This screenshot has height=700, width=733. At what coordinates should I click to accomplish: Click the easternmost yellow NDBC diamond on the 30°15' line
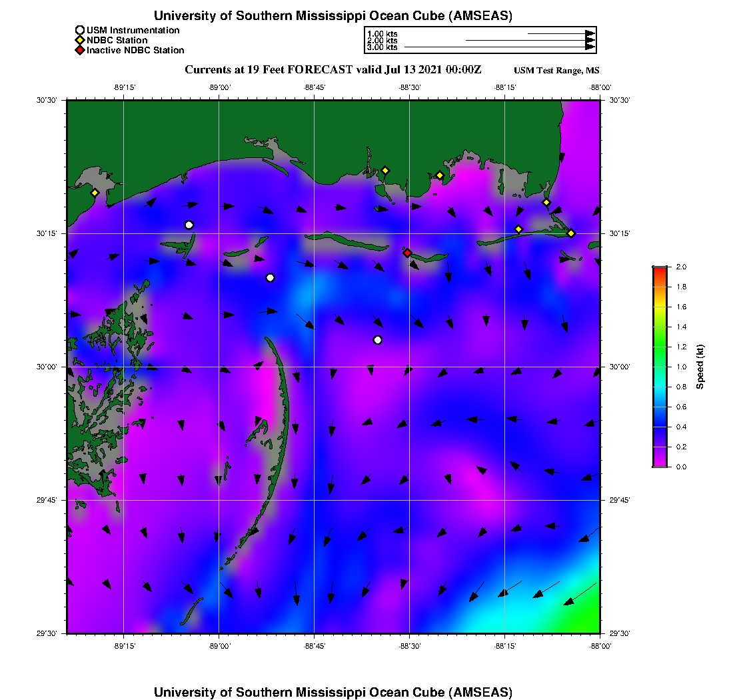571,233
